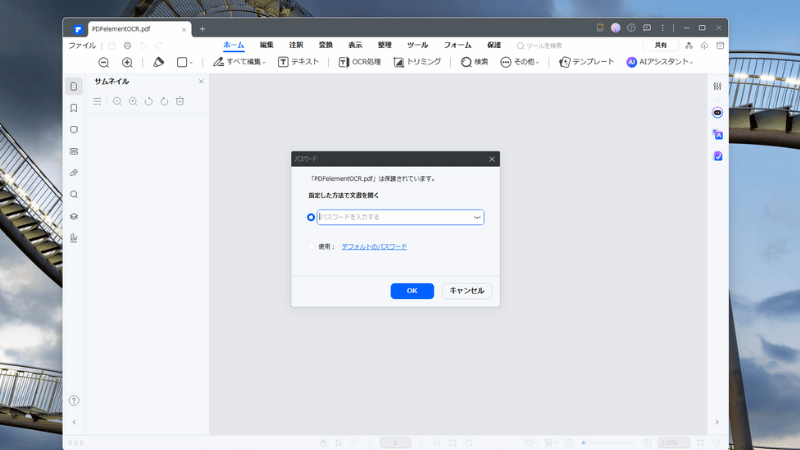Open the thumbnail panel options menu icon
Viewport: 800px width, 450px height.
(x=97, y=102)
